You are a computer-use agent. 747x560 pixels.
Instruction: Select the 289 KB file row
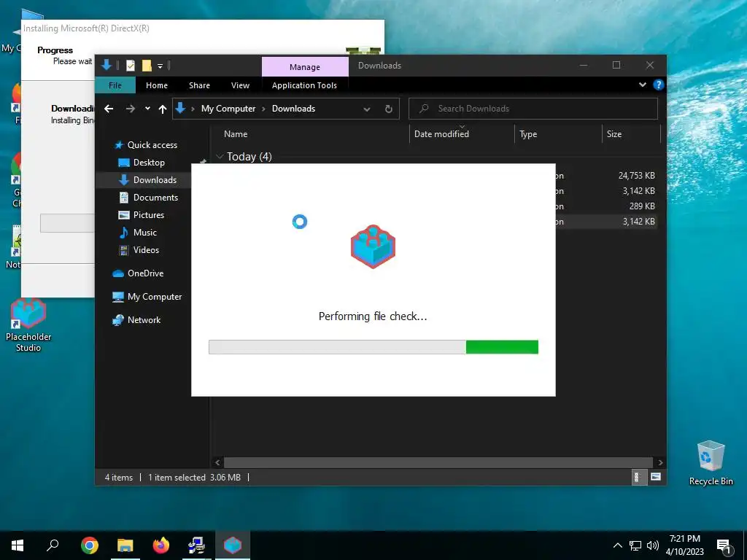[606, 206]
